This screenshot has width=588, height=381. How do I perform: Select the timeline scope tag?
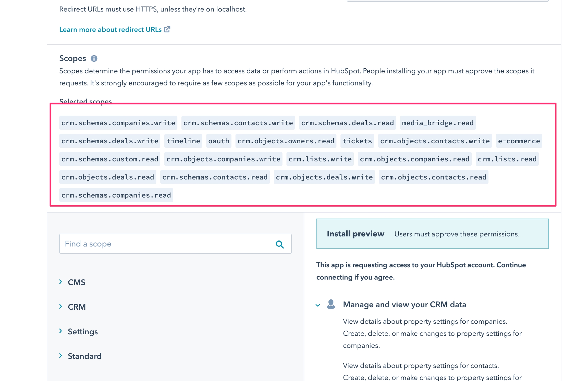point(183,141)
